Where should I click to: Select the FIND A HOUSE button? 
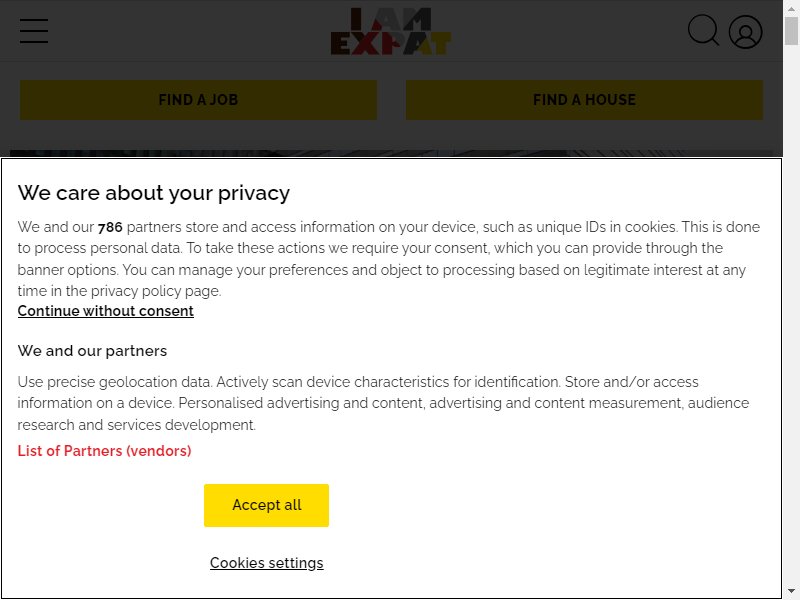click(x=584, y=100)
